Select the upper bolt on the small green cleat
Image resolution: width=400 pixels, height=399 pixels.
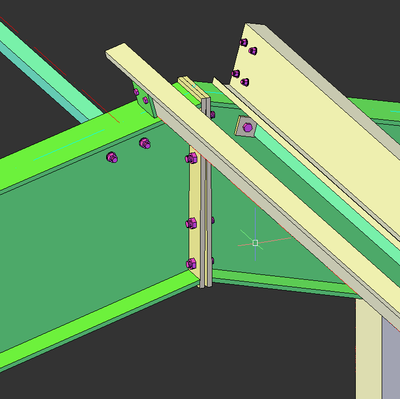[136, 92]
